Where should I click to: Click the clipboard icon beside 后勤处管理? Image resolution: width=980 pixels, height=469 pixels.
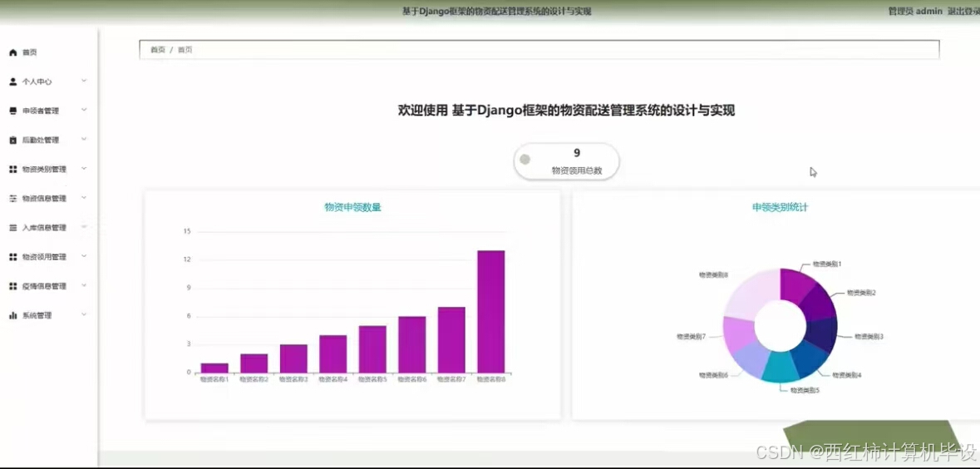tap(13, 140)
